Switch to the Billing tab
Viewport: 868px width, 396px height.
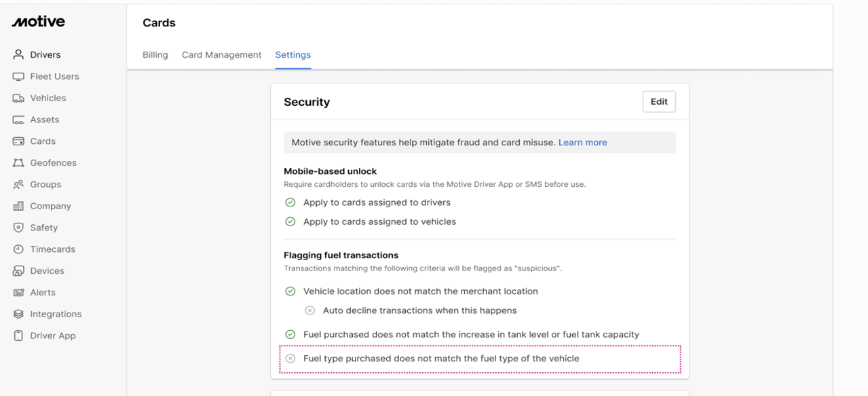coord(155,55)
